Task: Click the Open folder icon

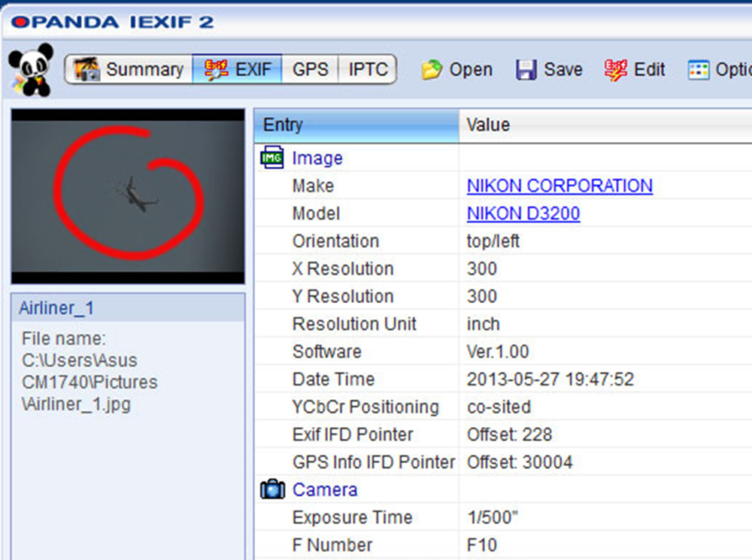Action: [x=432, y=71]
